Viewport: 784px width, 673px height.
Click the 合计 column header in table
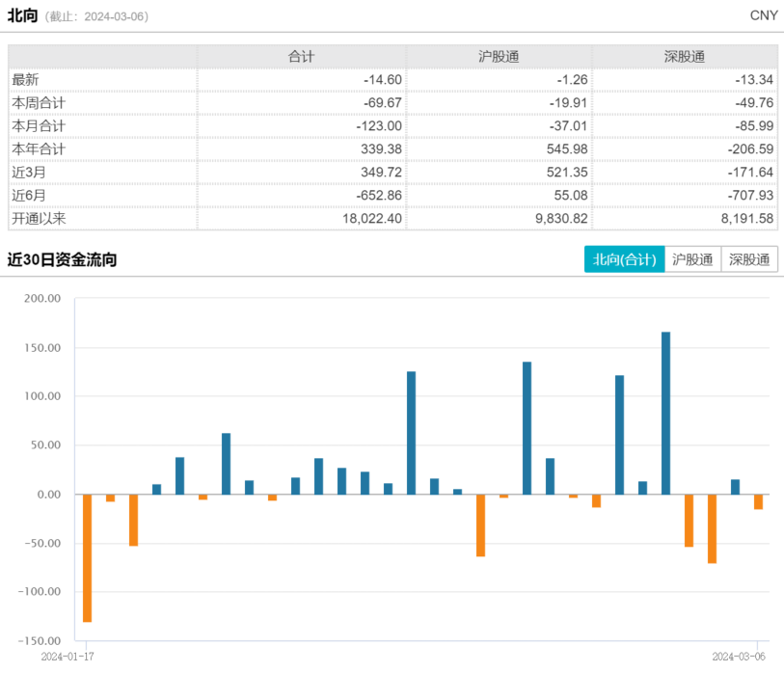(x=302, y=57)
